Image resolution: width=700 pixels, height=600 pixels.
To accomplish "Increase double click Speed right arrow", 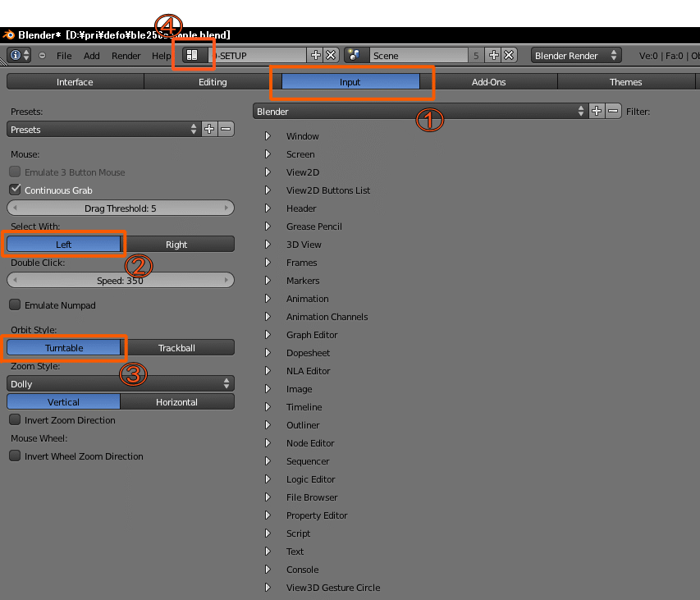I will [226, 281].
